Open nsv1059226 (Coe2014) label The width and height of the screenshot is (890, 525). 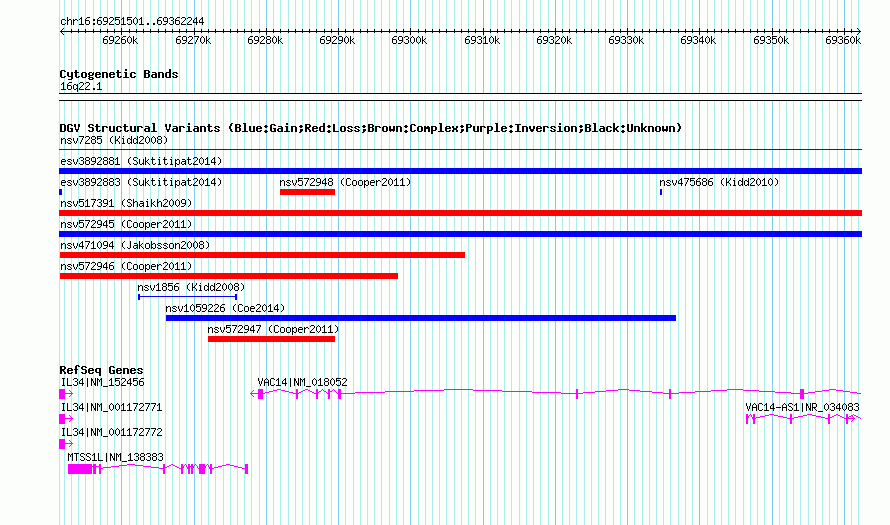225,308
